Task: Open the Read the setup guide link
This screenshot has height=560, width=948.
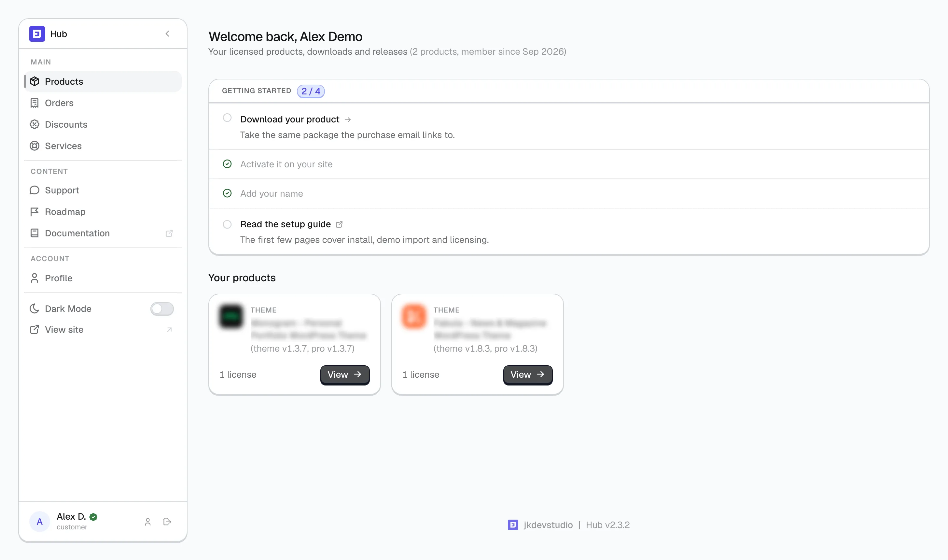Action: pyautogui.click(x=286, y=224)
